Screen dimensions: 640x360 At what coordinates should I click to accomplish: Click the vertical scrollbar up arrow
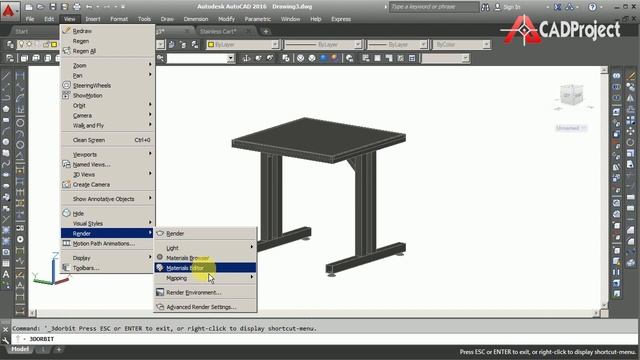(604, 71)
